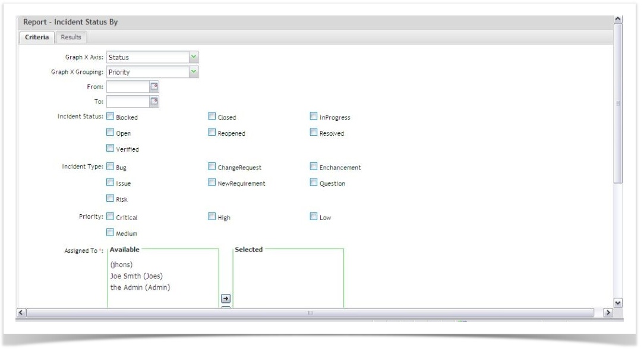
Task: Open the To date calendar picker
Action: (x=153, y=102)
